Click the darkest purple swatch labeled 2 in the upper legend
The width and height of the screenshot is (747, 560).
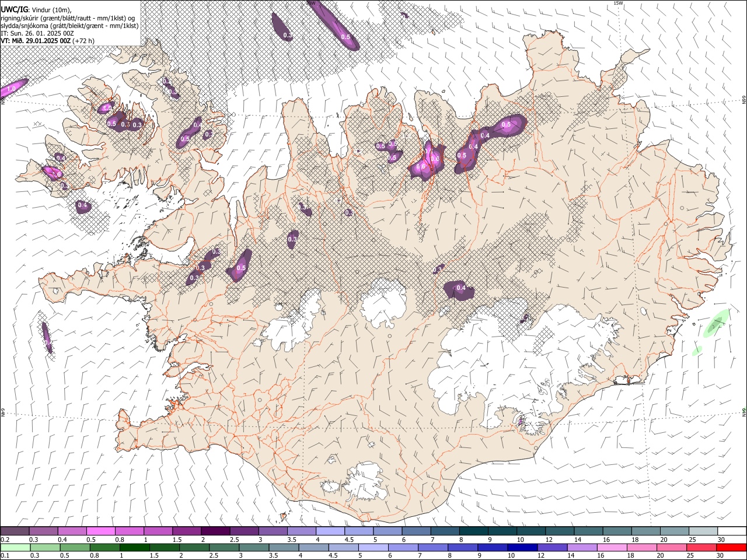(215, 531)
